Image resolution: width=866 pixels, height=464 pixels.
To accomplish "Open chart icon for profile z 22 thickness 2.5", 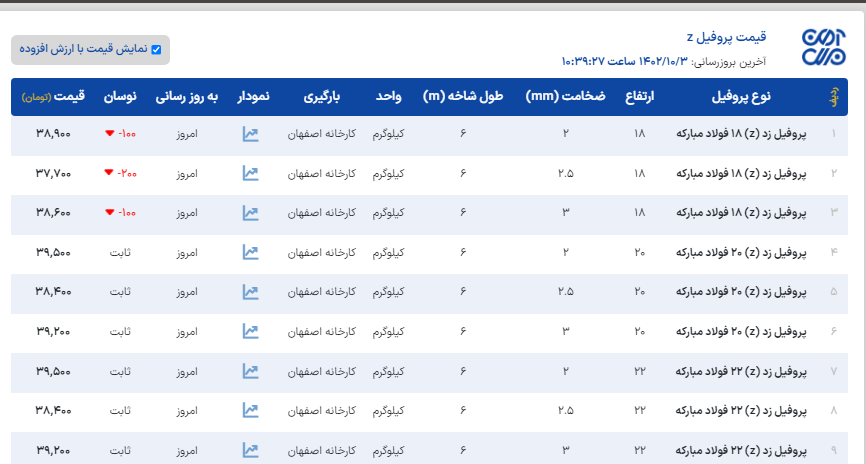I will [250, 411].
